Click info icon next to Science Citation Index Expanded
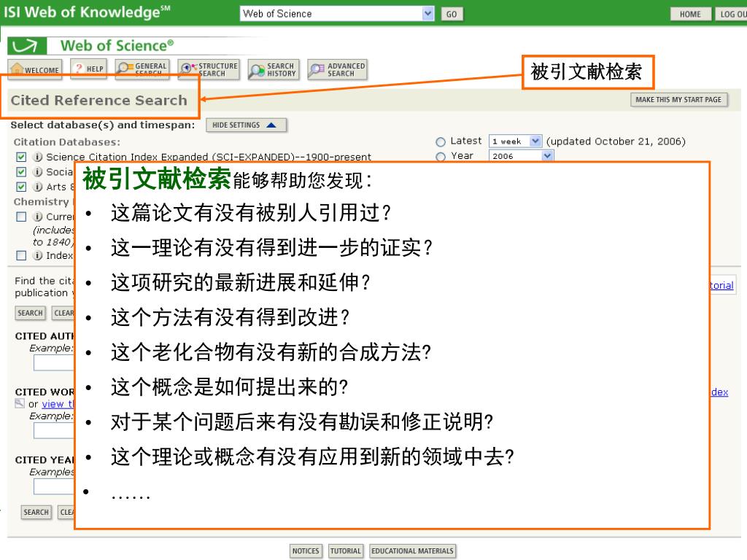 tap(38, 157)
